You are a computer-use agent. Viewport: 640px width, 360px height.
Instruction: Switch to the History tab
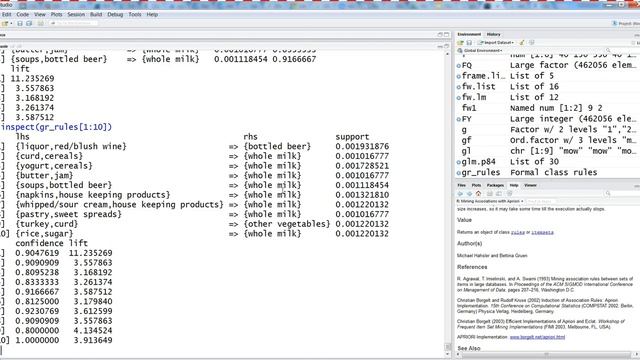[x=493, y=34]
